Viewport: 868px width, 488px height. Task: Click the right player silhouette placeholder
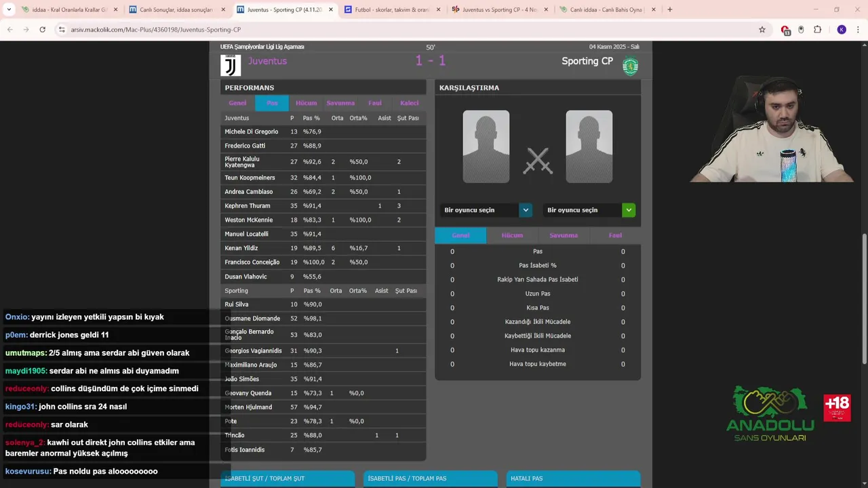pos(589,146)
